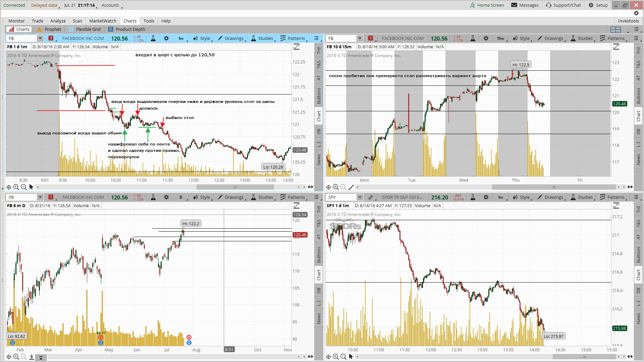Go to Home Screen
The image size is (644, 362).
click(487, 5)
